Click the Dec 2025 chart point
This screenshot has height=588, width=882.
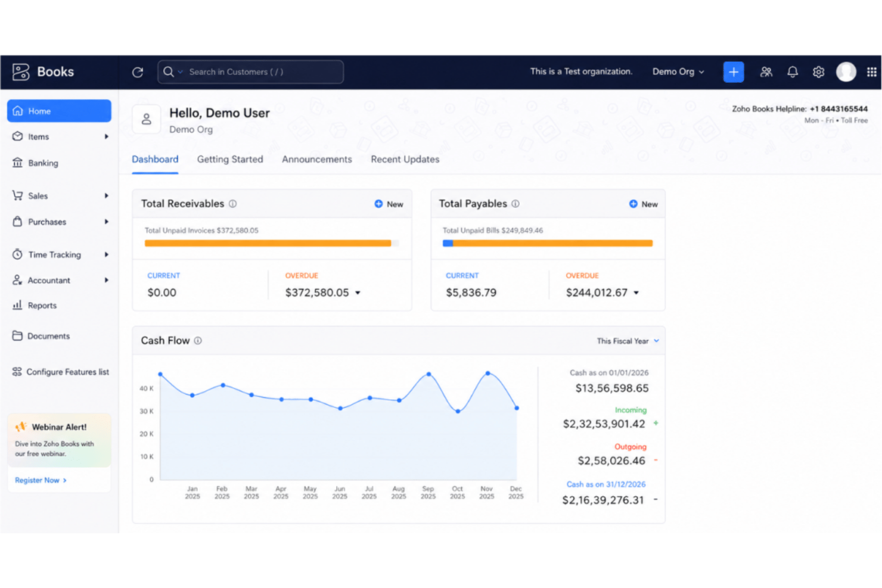(x=517, y=408)
